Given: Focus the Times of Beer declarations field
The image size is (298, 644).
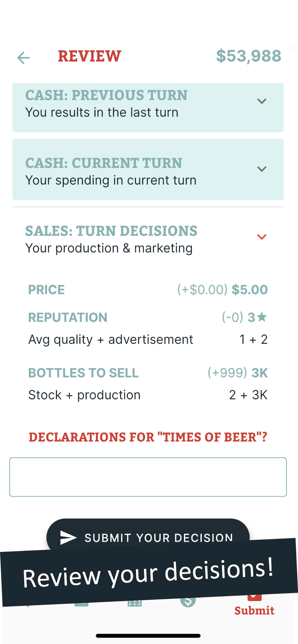Looking at the screenshot, I should pyautogui.click(x=148, y=477).
